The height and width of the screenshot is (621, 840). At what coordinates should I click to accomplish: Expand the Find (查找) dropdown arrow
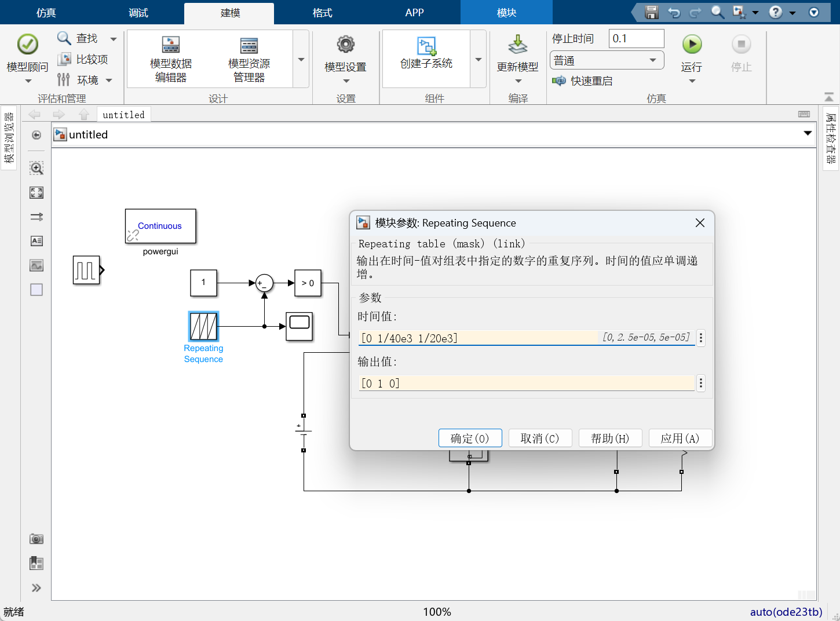coord(114,39)
